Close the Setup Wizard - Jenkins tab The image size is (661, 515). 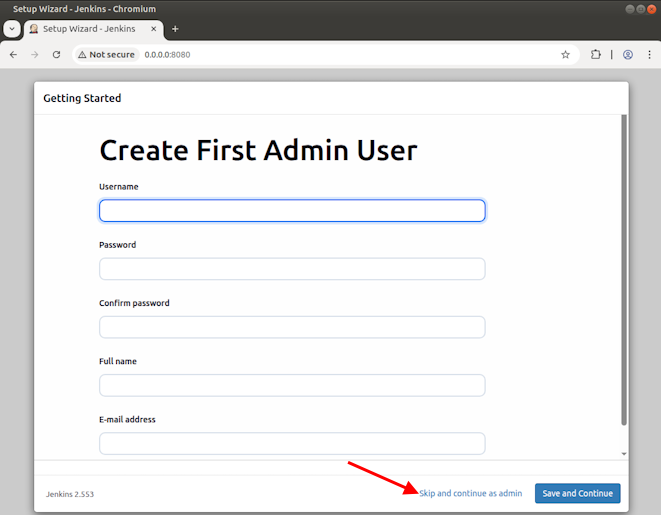[154, 29]
